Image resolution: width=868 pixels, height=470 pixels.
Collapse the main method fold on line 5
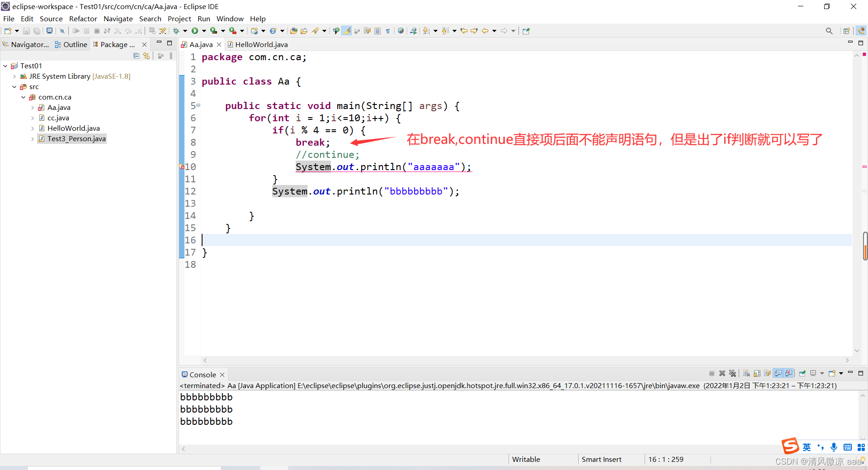tap(198, 105)
